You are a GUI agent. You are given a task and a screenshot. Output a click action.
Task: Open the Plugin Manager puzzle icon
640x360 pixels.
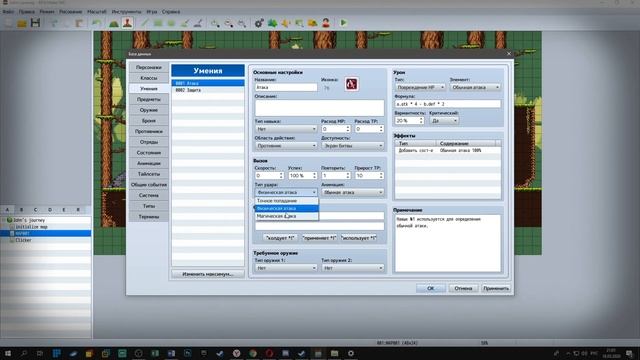click(x=272, y=23)
